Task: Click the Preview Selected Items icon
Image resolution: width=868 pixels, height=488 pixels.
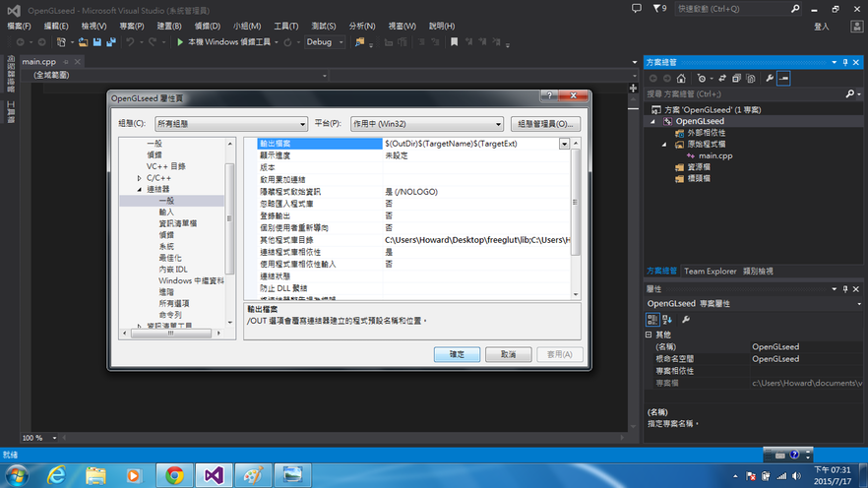Action: pyautogui.click(x=783, y=79)
